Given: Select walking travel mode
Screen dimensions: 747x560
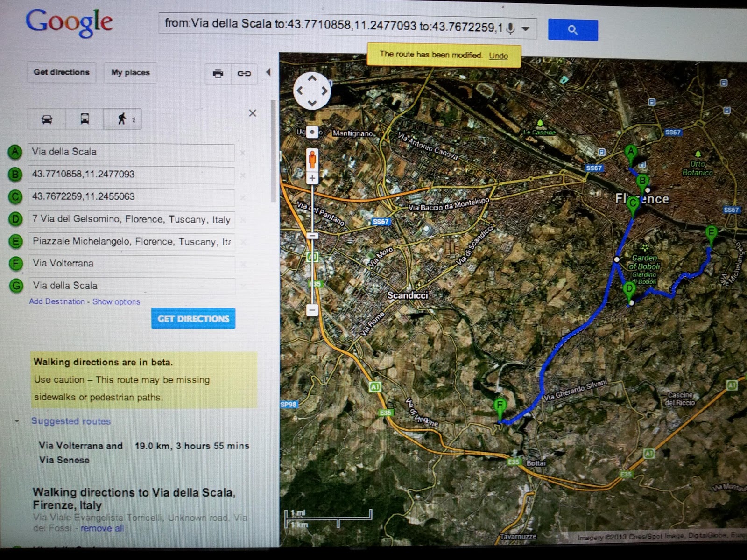Looking at the screenshot, I should 122,119.
